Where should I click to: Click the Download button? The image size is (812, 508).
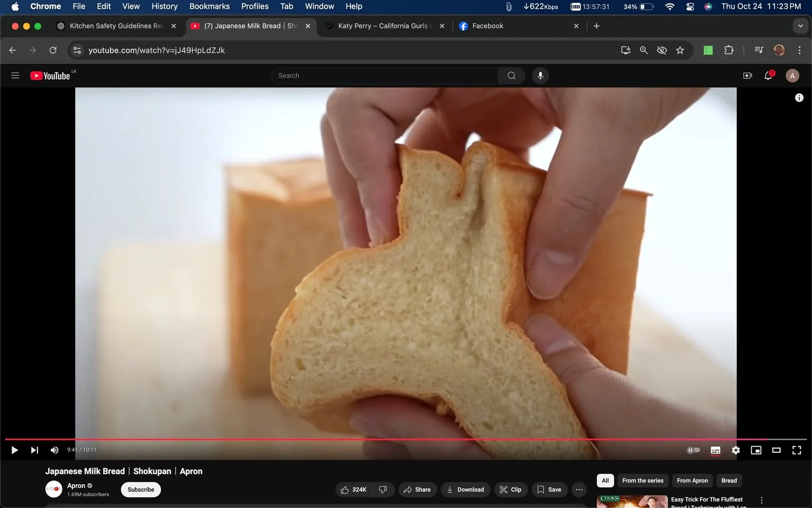(x=466, y=489)
